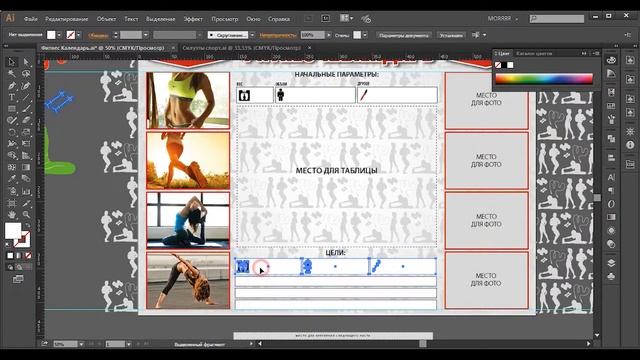Screen dimensions: 640x360
Task: Set paint mode to Color
Action: click(x=10, y=256)
